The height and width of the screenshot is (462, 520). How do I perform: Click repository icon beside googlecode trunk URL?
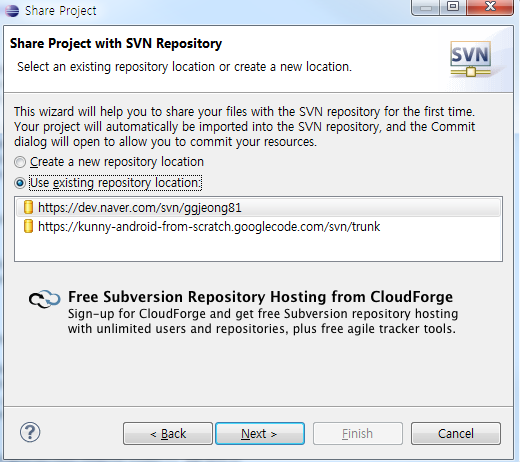28,226
